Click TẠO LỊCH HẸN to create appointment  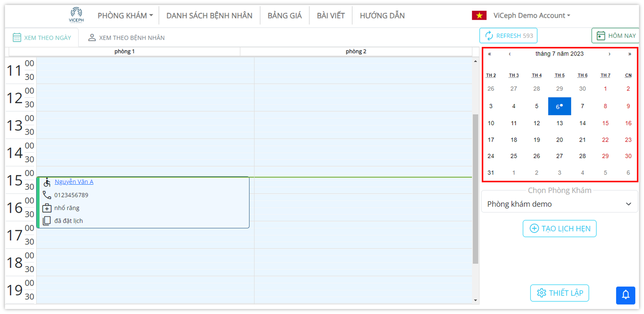pos(560,229)
